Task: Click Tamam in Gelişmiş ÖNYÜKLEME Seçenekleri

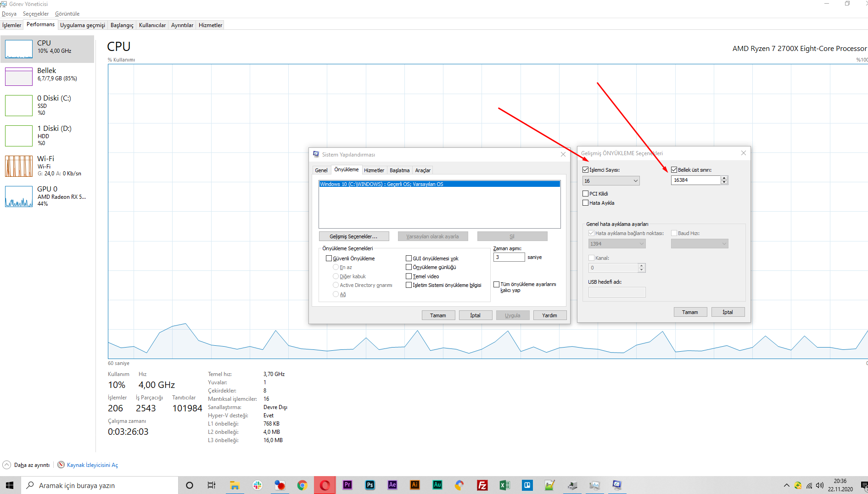Action: pyautogui.click(x=690, y=312)
